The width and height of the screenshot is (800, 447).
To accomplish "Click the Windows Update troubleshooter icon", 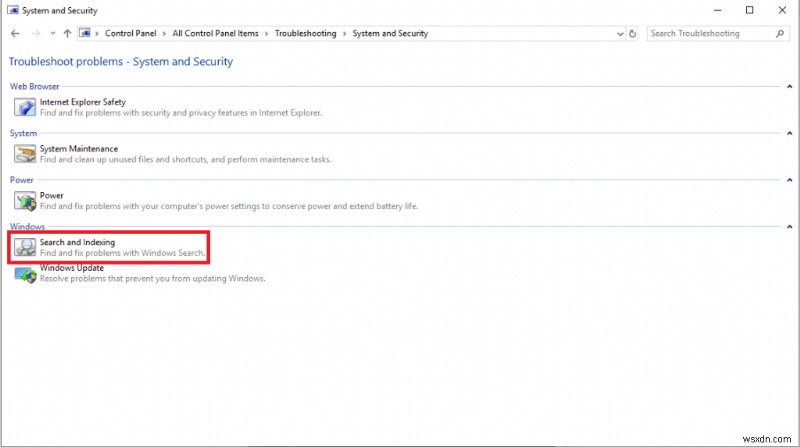I will point(25,275).
